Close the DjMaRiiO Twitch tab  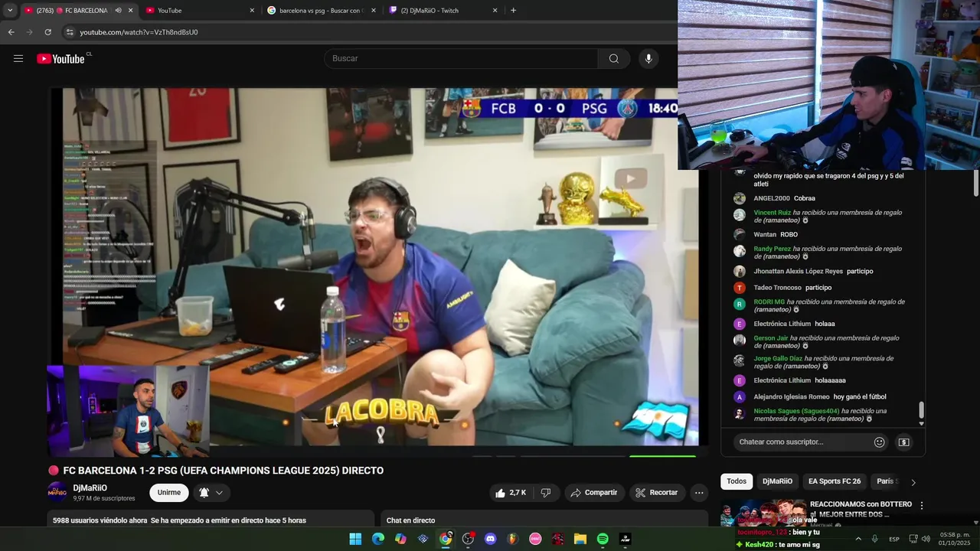pyautogui.click(x=495, y=11)
